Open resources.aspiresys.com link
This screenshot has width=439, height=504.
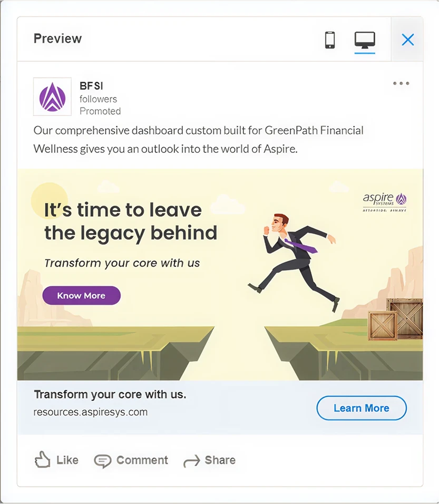(x=90, y=412)
